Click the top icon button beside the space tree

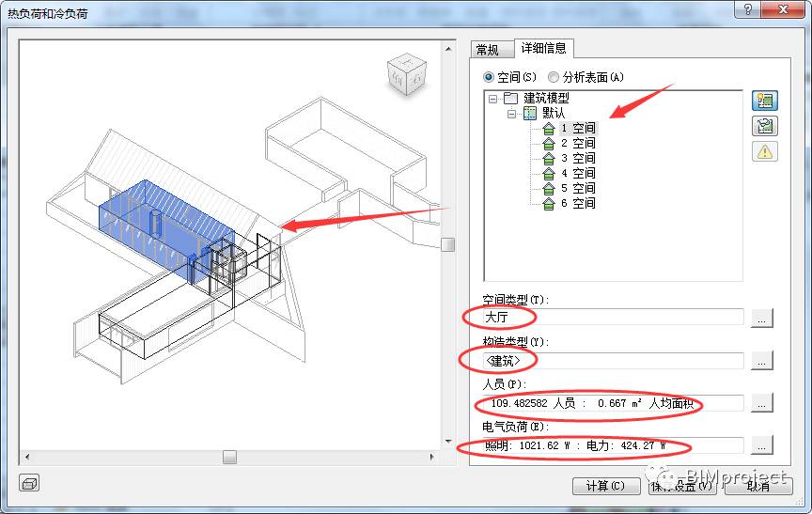764,101
